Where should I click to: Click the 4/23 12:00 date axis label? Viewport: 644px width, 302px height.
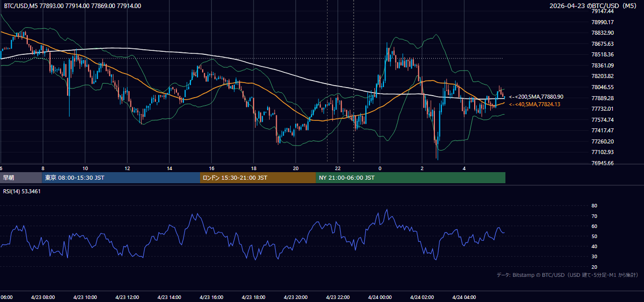click(127, 297)
